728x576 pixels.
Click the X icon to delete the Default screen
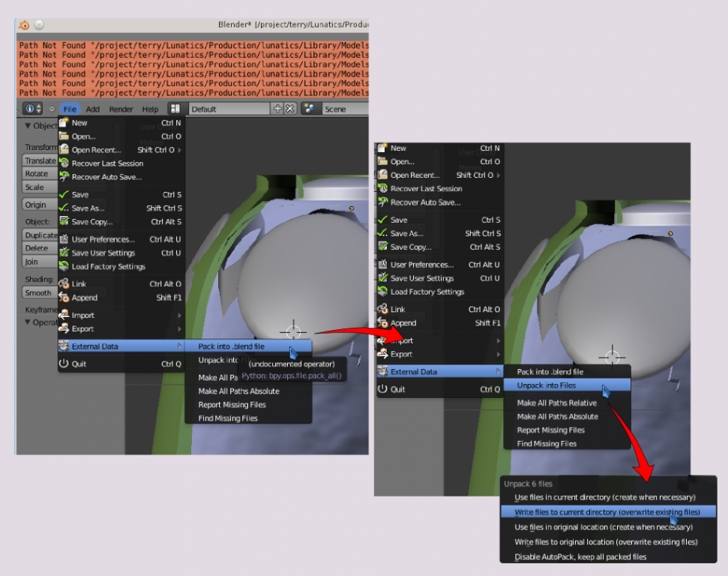tap(290, 109)
